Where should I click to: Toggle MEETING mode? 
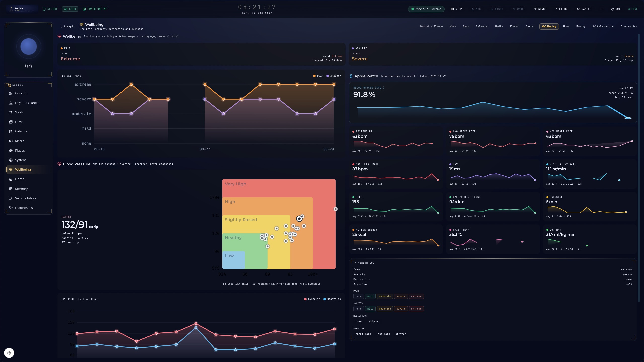[x=561, y=9]
